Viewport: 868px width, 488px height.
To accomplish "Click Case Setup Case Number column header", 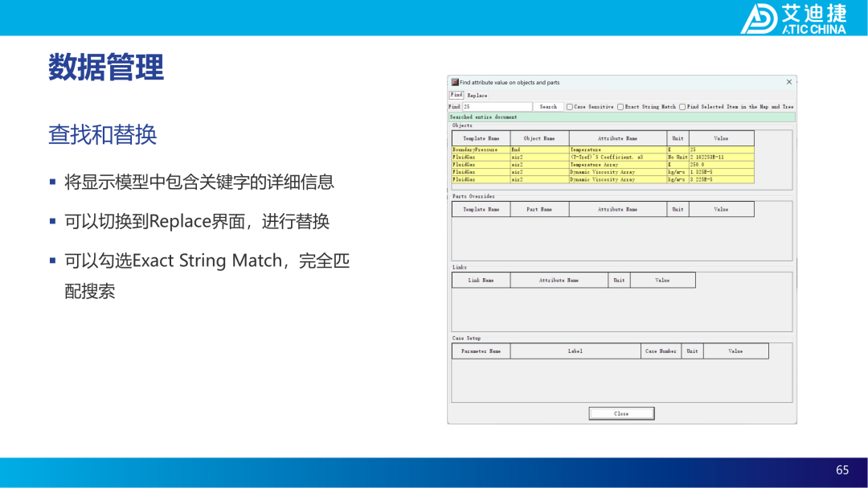I will (661, 351).
